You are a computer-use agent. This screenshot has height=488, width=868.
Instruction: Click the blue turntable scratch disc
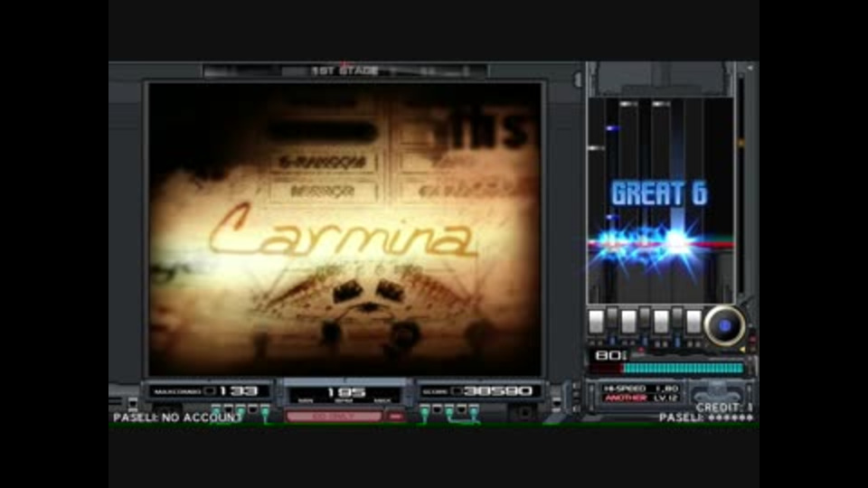(724, 326)
